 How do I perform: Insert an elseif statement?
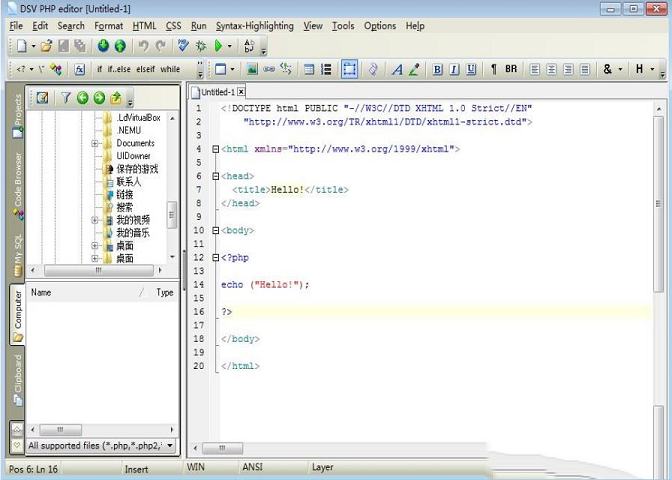pyautogui.click(x=146, y=69)
